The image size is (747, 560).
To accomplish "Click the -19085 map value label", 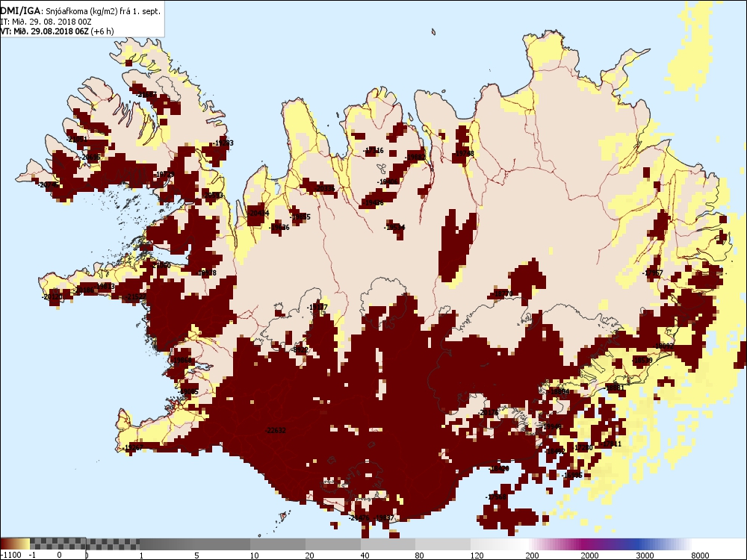I will [x=189, y=391].
